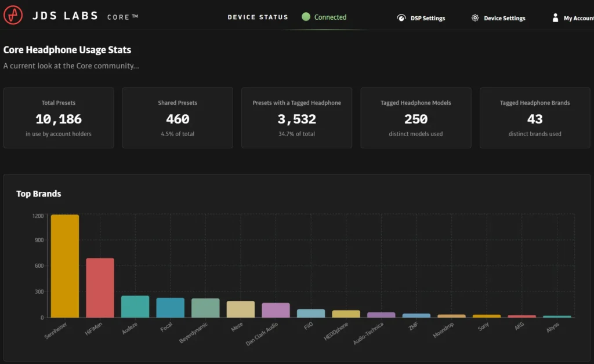Viewport: 594px width, 364px height.
Task: Click the Dan Clark Audio axis label
Action: tap(262, 334)
